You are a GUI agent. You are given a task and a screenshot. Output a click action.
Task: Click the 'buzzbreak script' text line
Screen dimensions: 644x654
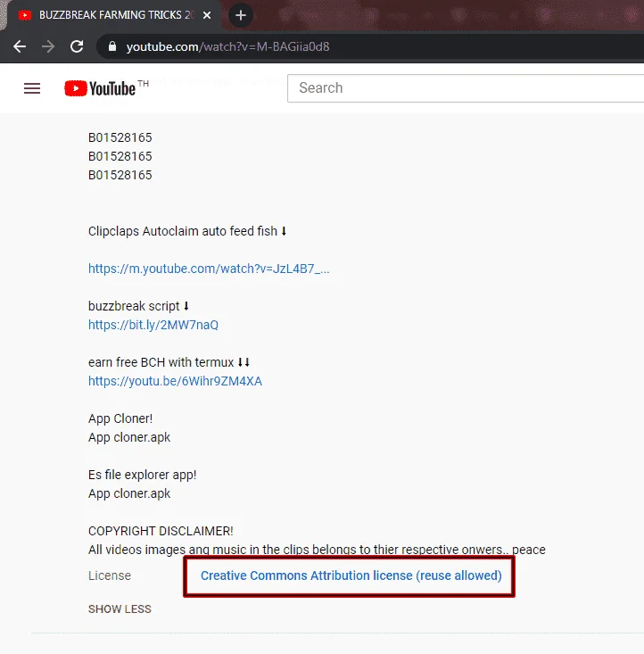coord(139,306)
